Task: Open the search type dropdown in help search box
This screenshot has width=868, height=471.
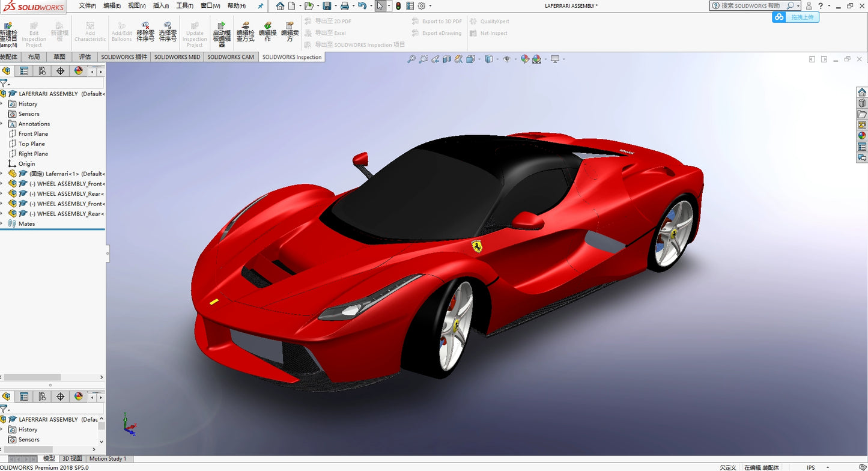Action: tap(798, 6)
